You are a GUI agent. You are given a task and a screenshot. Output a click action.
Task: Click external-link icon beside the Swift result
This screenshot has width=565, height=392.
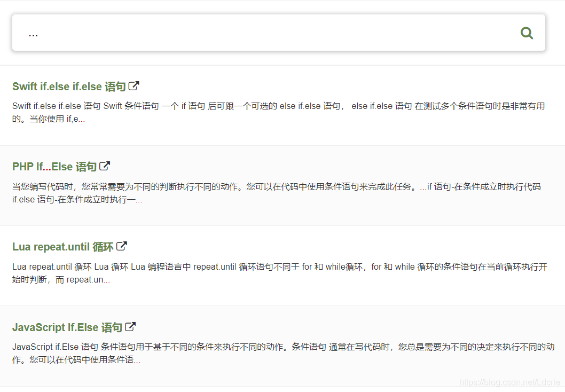tap(134, 86)
